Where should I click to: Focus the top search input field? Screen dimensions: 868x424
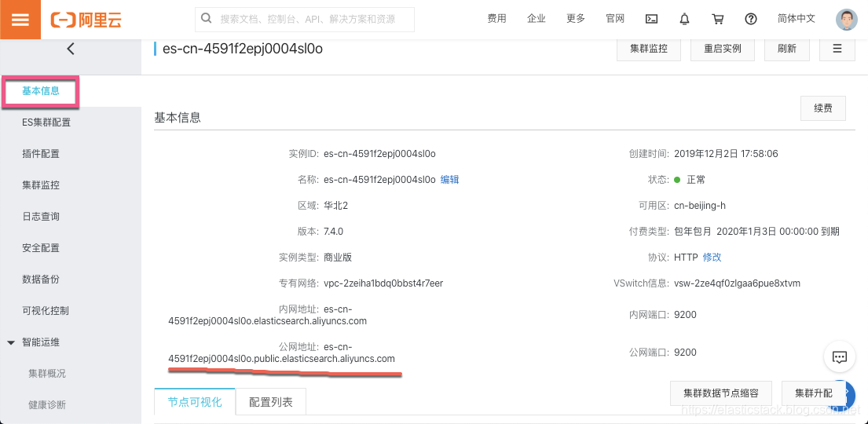(x=305, y=20)
